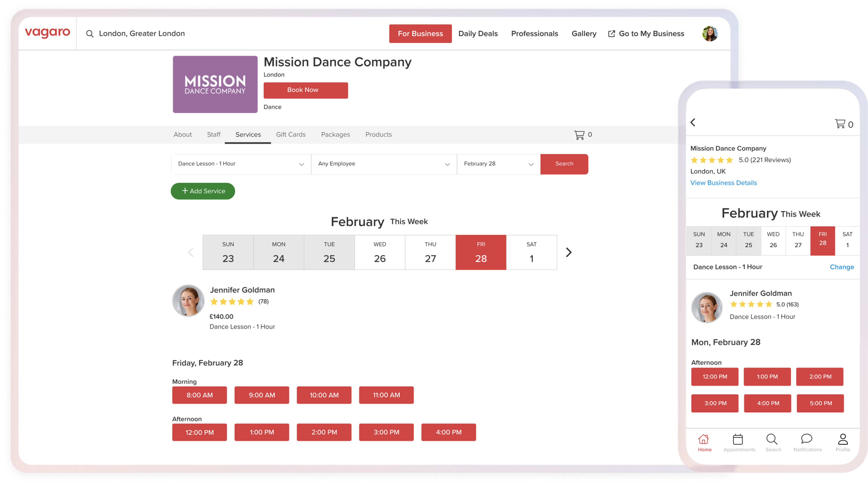The image size is (868, 485).
Task: Select SUN 23 in desktop calendar
Action: tap(228, 252)
